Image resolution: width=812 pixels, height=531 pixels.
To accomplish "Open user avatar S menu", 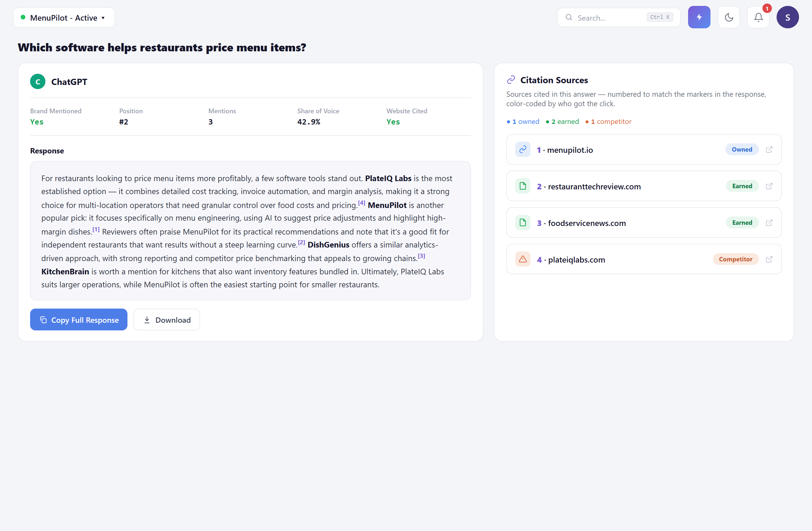I will (788, 17).
